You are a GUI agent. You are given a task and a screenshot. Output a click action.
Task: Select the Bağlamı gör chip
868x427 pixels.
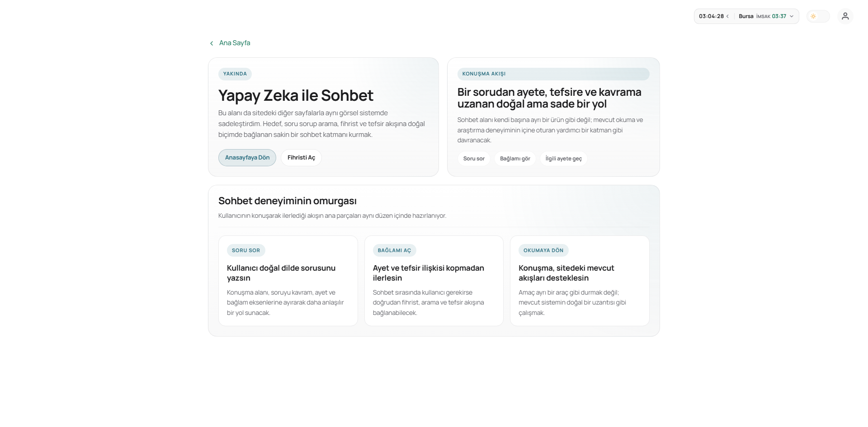pos(515,159)
